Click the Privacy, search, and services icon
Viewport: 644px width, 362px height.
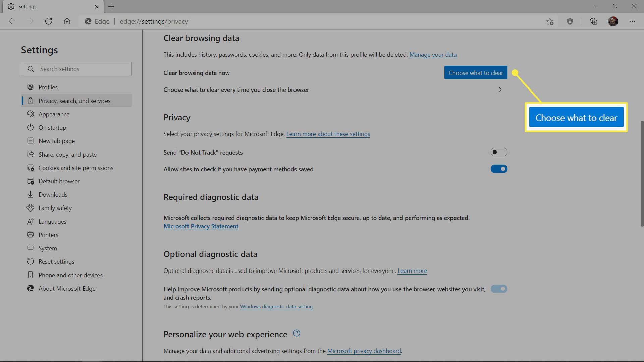[30, 100]
